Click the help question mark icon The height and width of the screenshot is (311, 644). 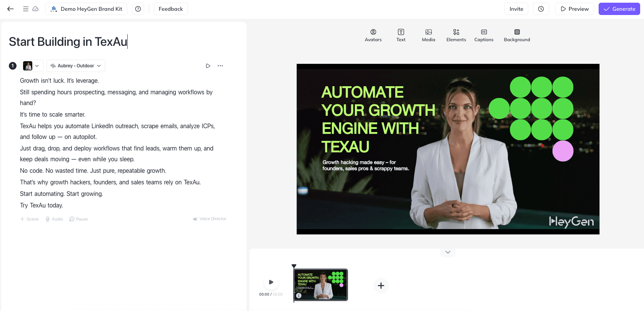tap(138, 9)
